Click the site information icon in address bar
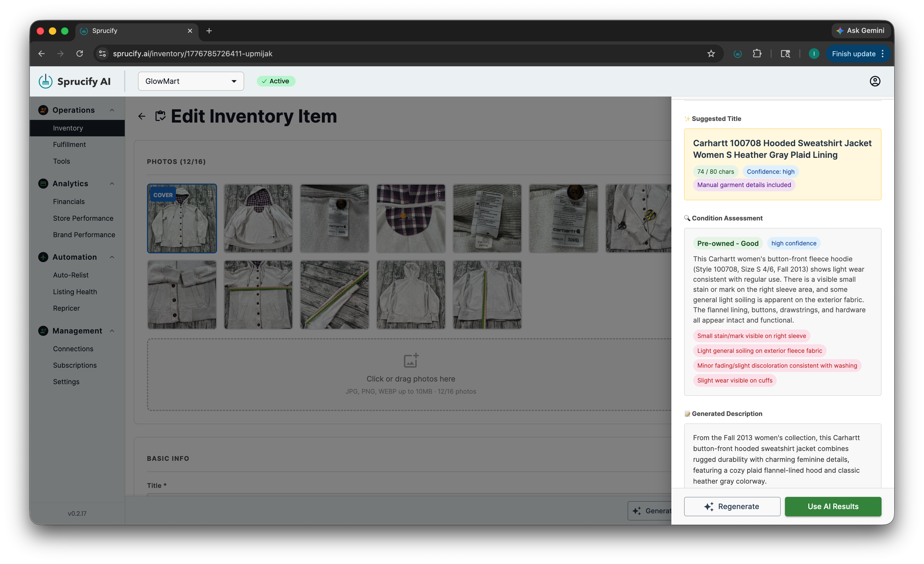This screenshot has width=924, height=564. [x=102, y=54]
